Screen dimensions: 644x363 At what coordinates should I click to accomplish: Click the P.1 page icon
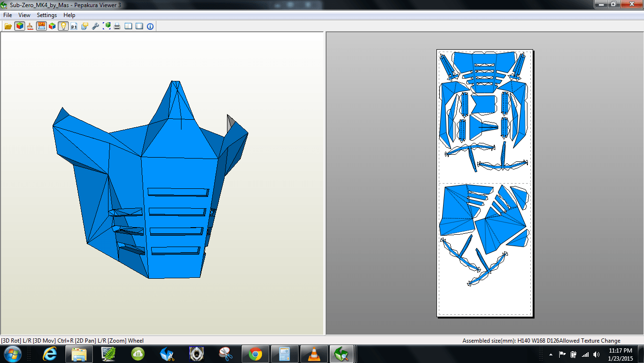coord(74,26)
